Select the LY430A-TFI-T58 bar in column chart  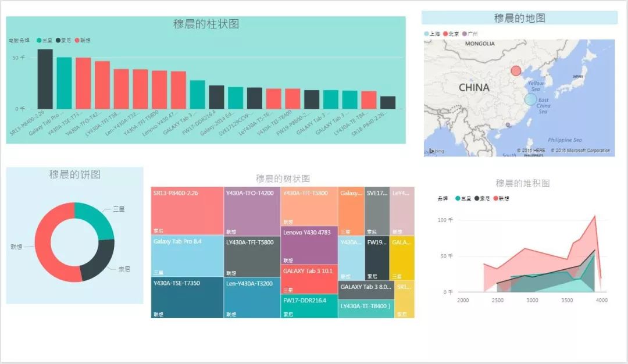click(x=122, y=89)
